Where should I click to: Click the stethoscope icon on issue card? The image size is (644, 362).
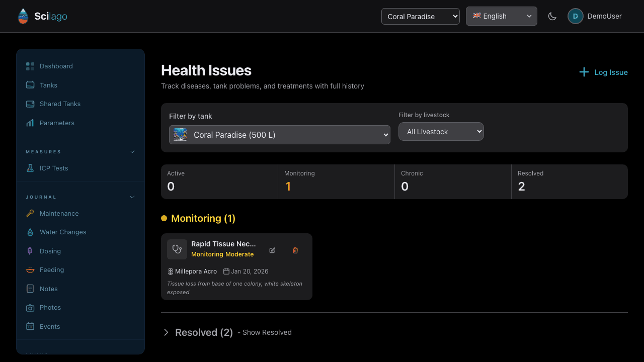(177, 249)
